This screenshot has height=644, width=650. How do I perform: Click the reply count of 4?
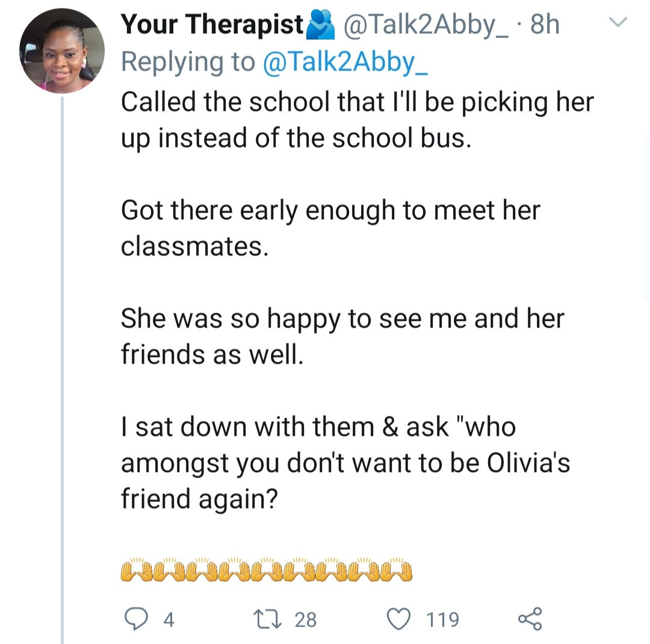(x=169, y=619)
